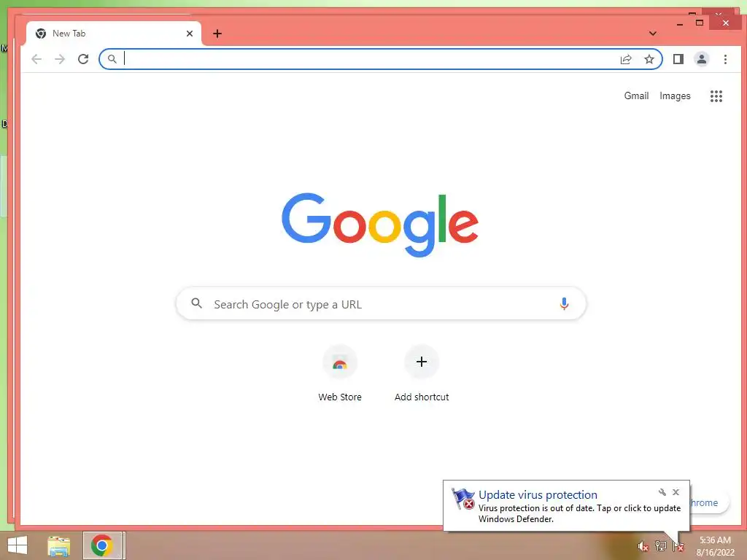Viewport: 747px width, 560px height.
Task: Click the Chrome taskbar icon
Action: point(102,545)
